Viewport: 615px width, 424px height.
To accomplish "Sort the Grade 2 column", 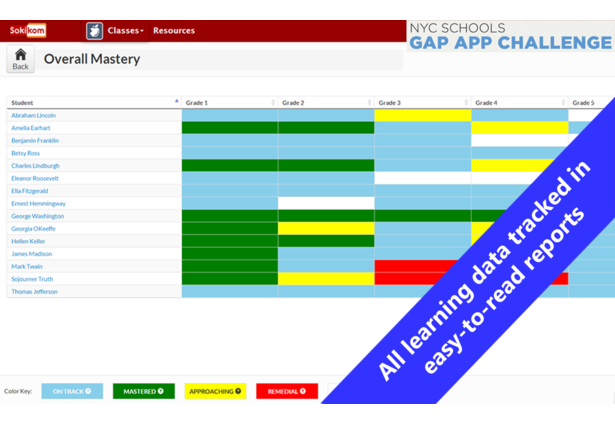I will pyautogui.click(x=326, y=103).
